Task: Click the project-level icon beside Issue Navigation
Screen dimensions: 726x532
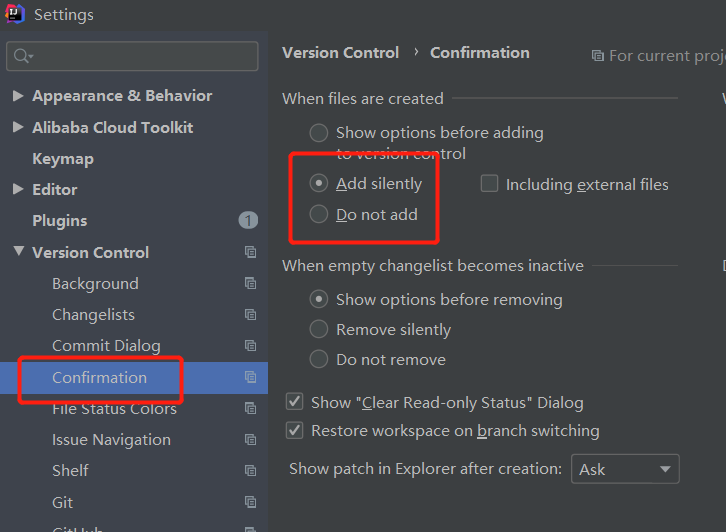Action: point(250,439)
